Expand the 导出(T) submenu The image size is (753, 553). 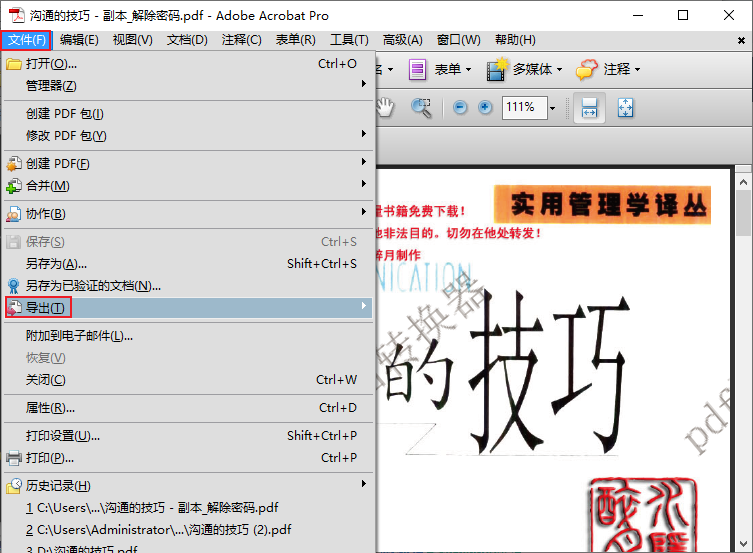point(188,308)
